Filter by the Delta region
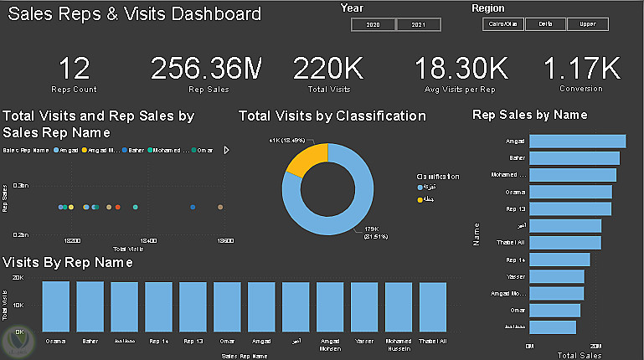 pyautogui.click(x=545, y=25)
